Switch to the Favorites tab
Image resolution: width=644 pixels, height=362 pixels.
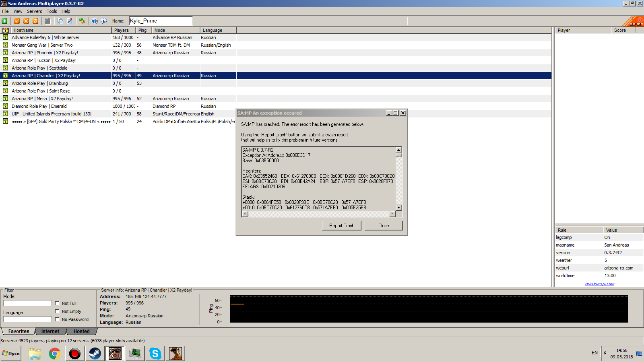[x=19, y=331]
